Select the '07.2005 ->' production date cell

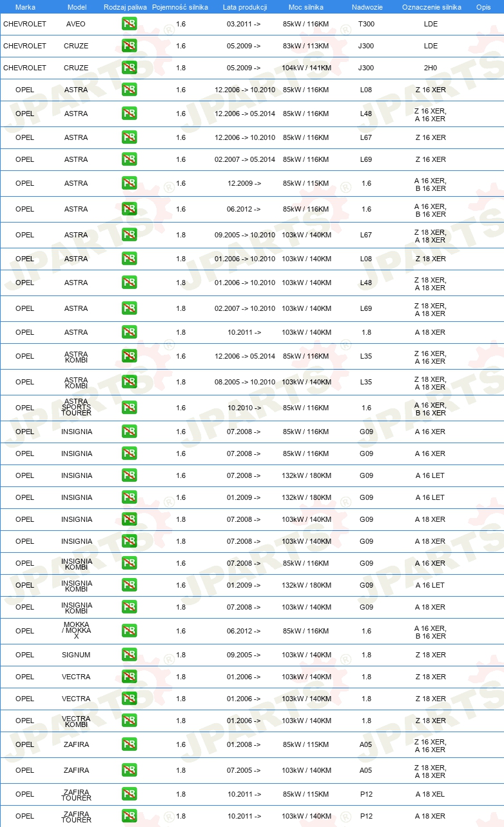coord(244,770)
